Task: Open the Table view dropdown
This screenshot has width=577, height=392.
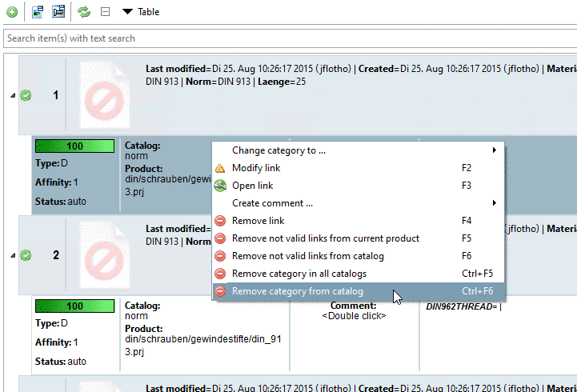Action: (x=142, y=12)
